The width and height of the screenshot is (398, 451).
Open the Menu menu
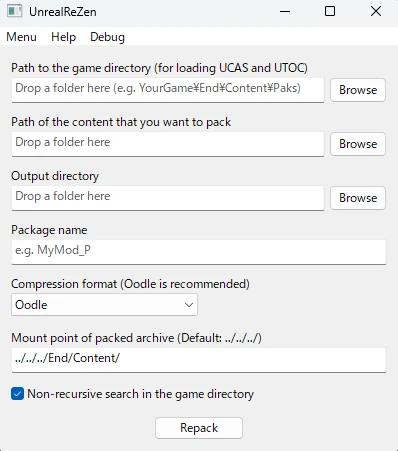pyautogui.click(x=21, y=37)
